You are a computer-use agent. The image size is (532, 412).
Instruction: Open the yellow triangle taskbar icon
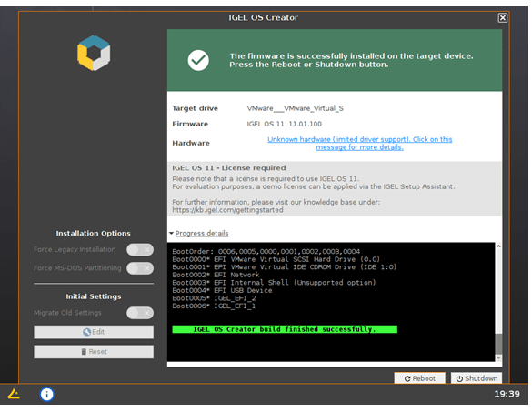pos(14,394)
